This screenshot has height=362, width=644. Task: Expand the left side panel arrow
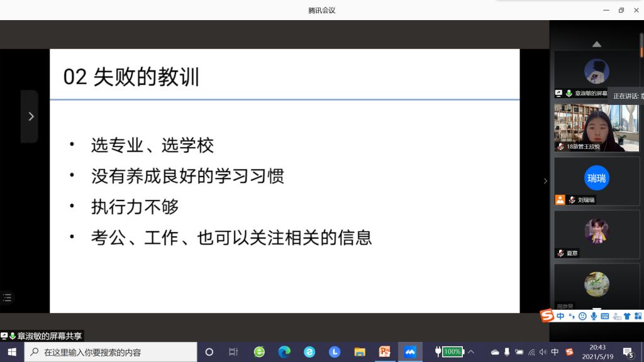[30, 116]
